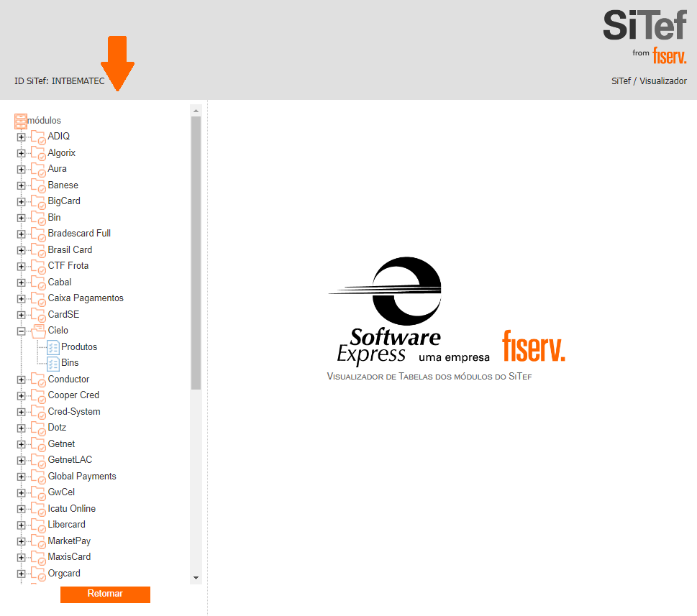Image resolution: width=697 pixels, height=616 pixels.
Task: Expand the Libercard module node
Action: [x=21, y=525]
